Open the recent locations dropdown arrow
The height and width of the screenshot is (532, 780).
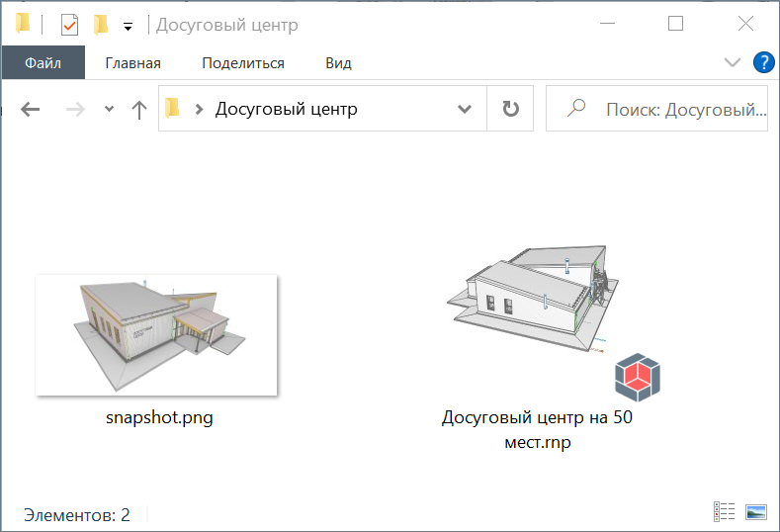110,109
